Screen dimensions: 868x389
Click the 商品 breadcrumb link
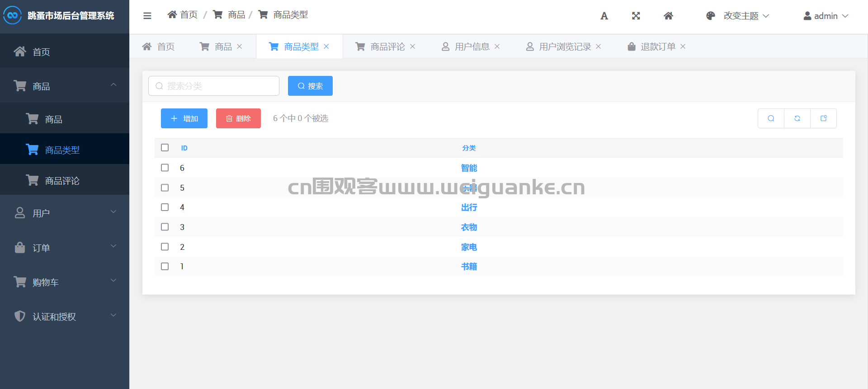pyautogui.click(x=229, y=15)
